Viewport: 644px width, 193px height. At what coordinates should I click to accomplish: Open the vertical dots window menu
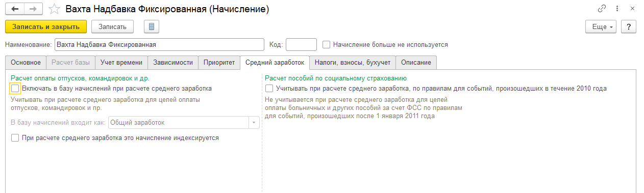pyautogui.click(x=617, y=9)
